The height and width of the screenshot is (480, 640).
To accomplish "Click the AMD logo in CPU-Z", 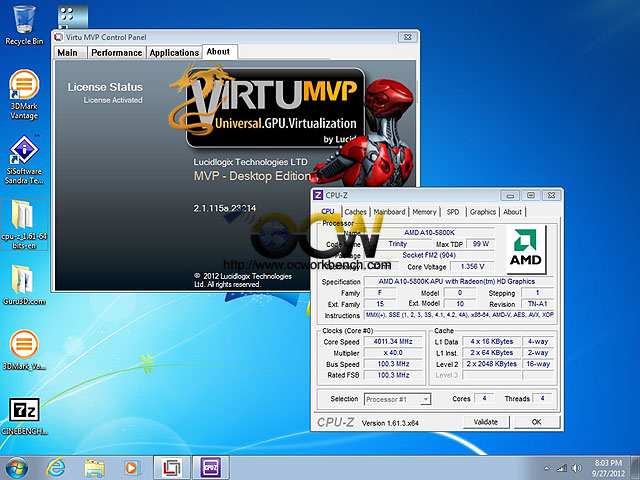I will 525,249.
